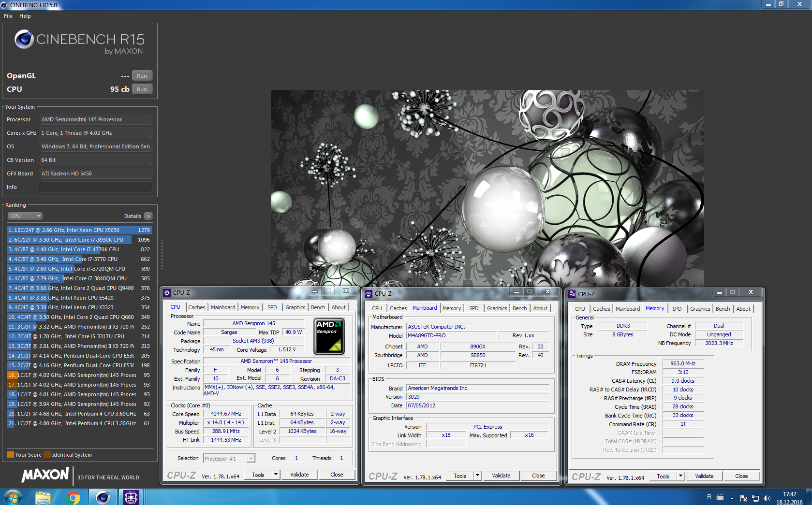
Task: Select ranking entry Pentium 4 3.20GHz
Action: click(x=79, y=423)
